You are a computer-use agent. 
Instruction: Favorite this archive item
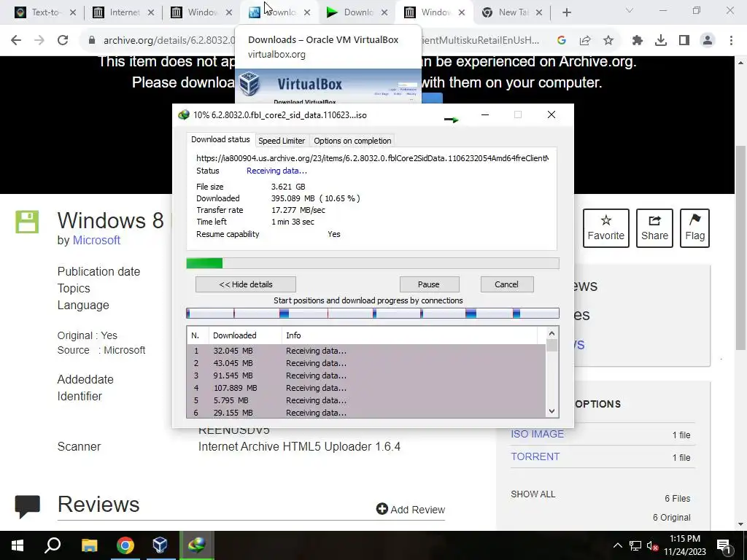point(606,228)
